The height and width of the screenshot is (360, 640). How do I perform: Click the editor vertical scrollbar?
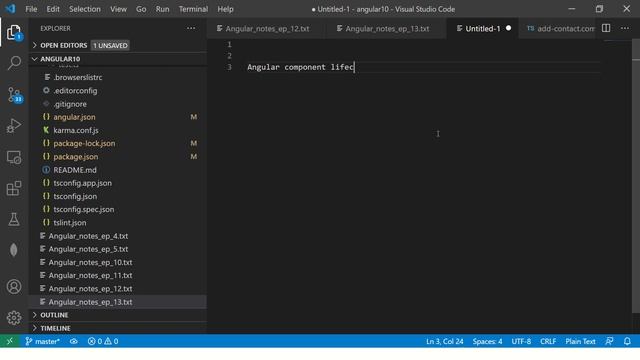click(636, 176)
